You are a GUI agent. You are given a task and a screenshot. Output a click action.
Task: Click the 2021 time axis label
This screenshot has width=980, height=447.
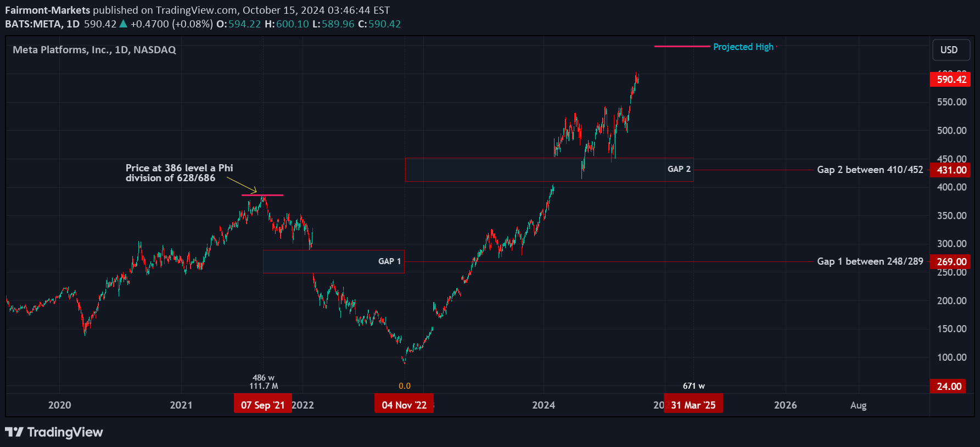[181, 405]
